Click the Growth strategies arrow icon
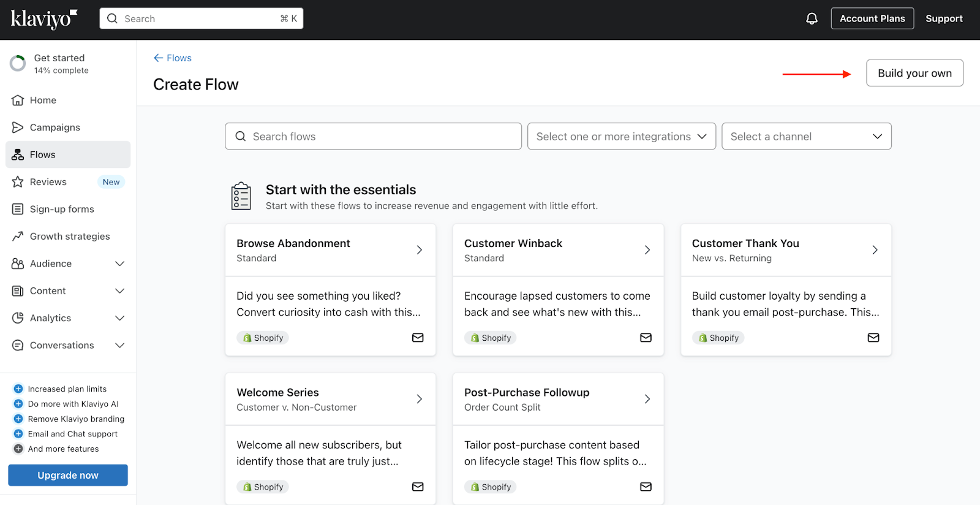Viewport: 980px width, 505px height. point(18,237)
